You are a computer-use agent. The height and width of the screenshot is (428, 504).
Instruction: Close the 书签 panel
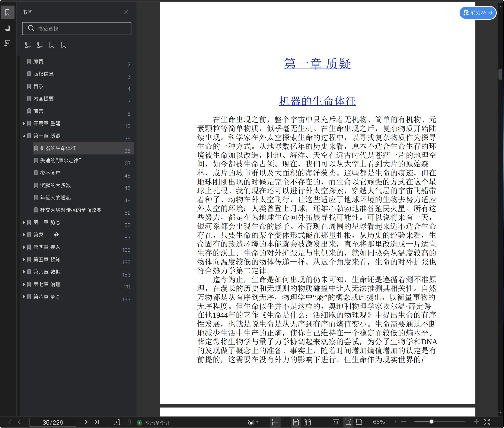click(x=126, y=12)
